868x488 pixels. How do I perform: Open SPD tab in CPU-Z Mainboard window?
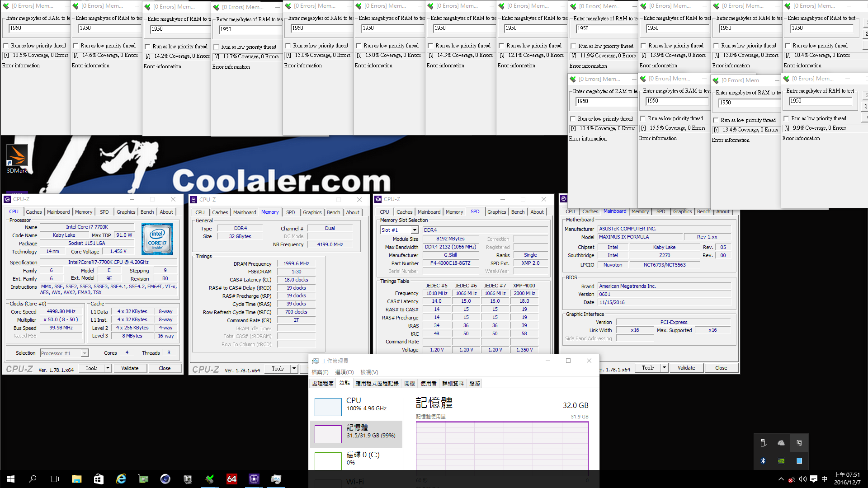coord(660,211)
